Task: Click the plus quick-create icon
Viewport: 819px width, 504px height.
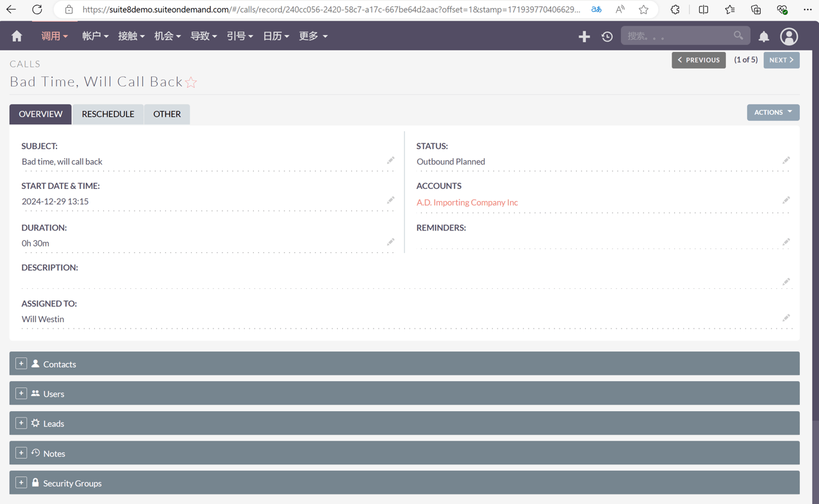Action: point(584,37)
